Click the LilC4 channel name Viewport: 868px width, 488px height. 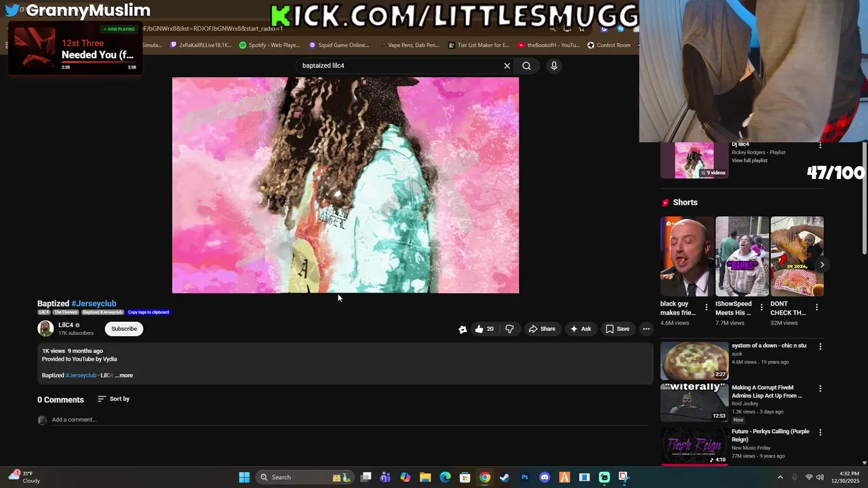coord(66,325)
